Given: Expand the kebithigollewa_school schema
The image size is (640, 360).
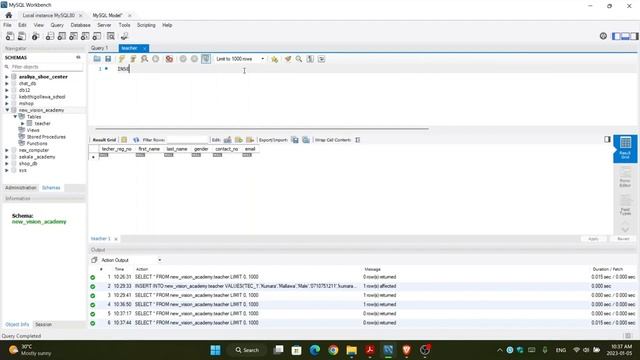Looking at the screenshot, I should click(7, 97).
